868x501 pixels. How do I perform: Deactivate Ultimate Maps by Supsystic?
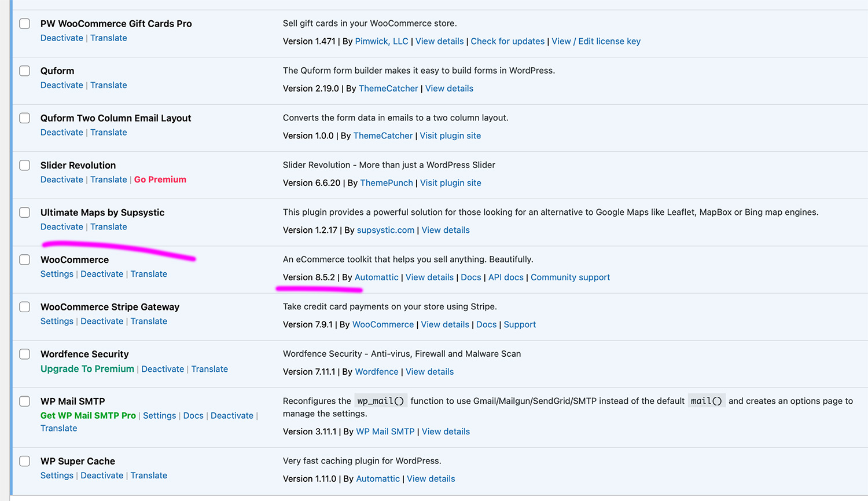pos(62,226)
